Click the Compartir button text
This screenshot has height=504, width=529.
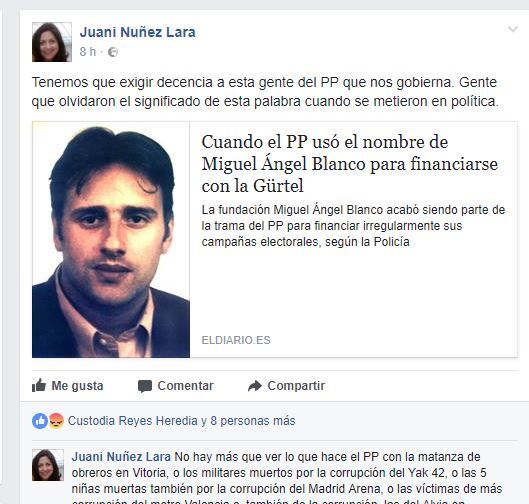click(296, 386)
